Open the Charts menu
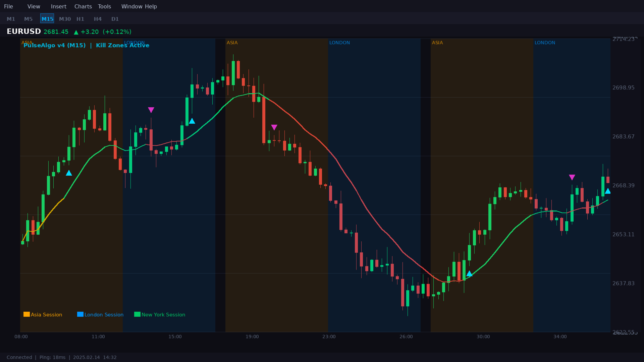This screenshot has height=362, width=644. [83, 6]
